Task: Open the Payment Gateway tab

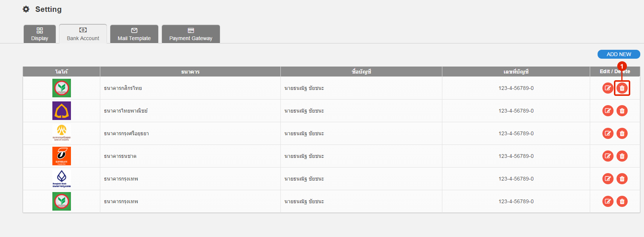Action: [191, 34]
